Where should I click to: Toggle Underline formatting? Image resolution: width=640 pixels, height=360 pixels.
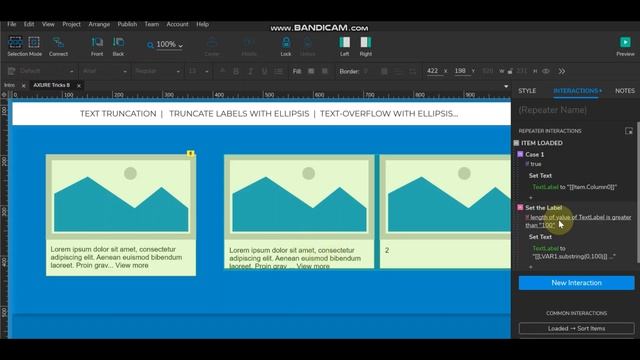pos(264,71)
